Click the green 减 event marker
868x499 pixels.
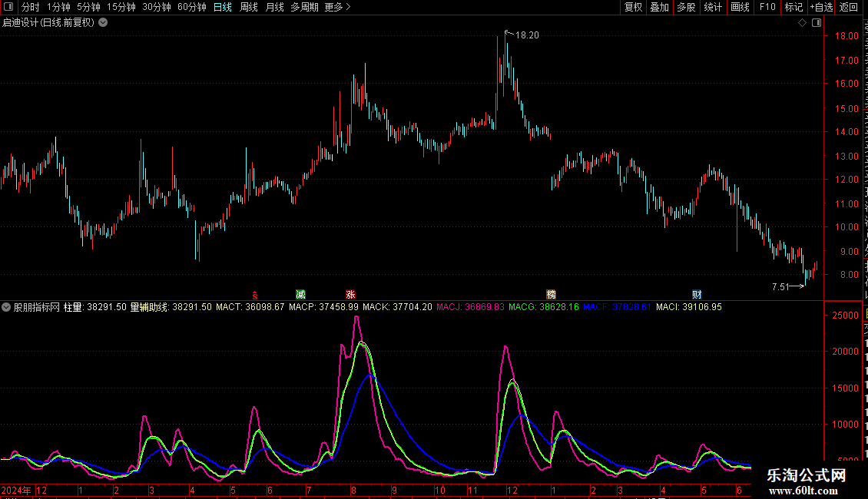click(x=300, y=294)
